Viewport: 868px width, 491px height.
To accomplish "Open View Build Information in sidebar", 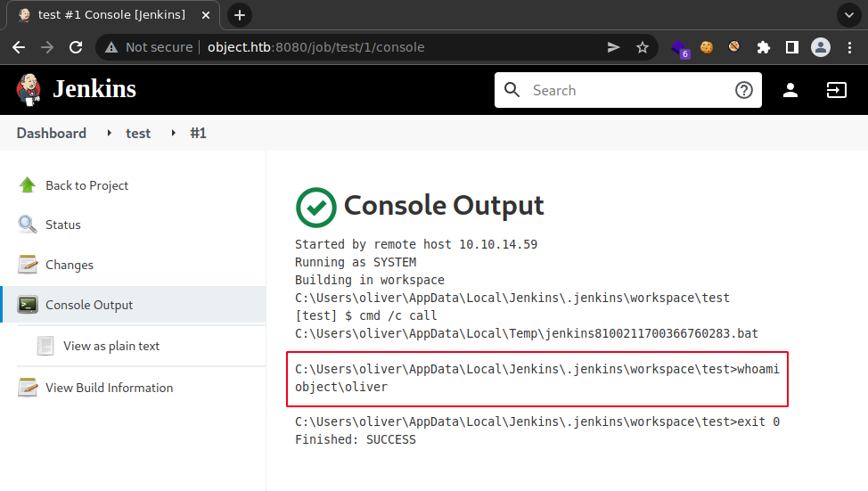I will 109,388.
